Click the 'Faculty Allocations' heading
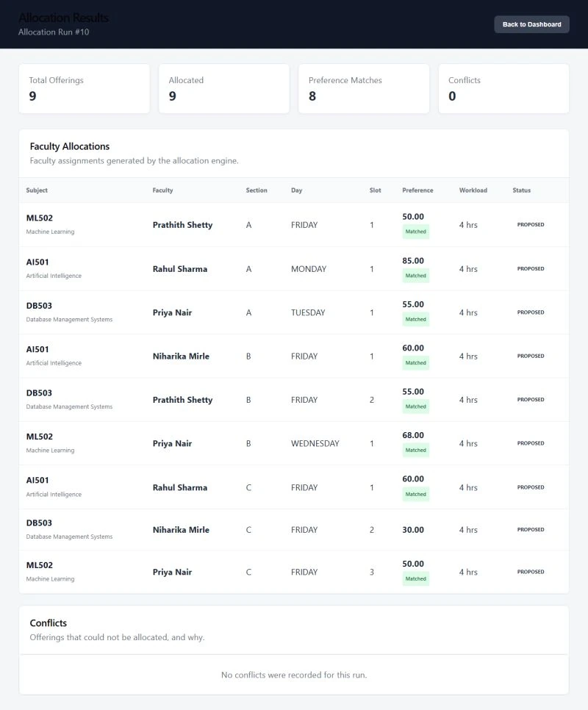The width and height of the screenshot is (588, 710). [70, 146]
